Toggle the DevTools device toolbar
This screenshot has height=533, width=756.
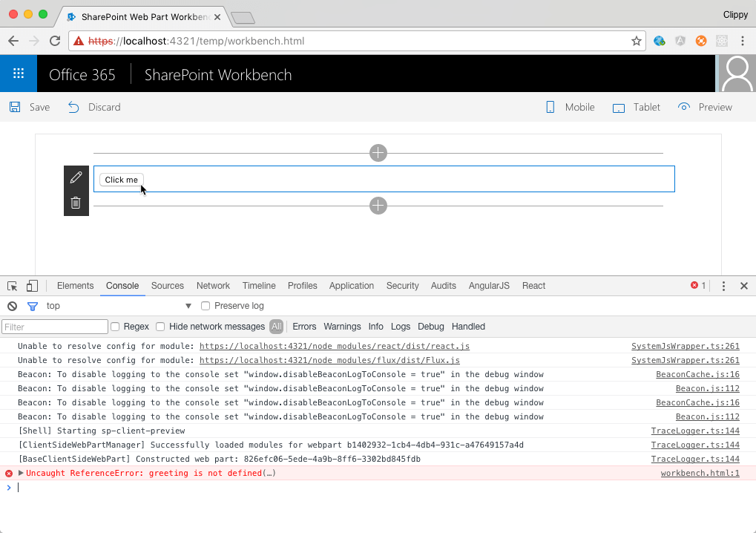click(30, 285)
